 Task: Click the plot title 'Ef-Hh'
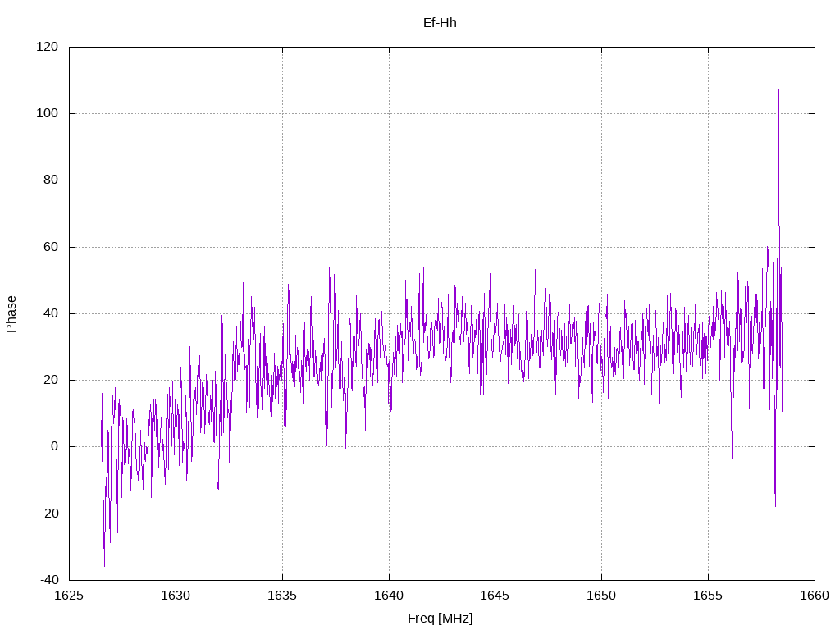[440, 23]
